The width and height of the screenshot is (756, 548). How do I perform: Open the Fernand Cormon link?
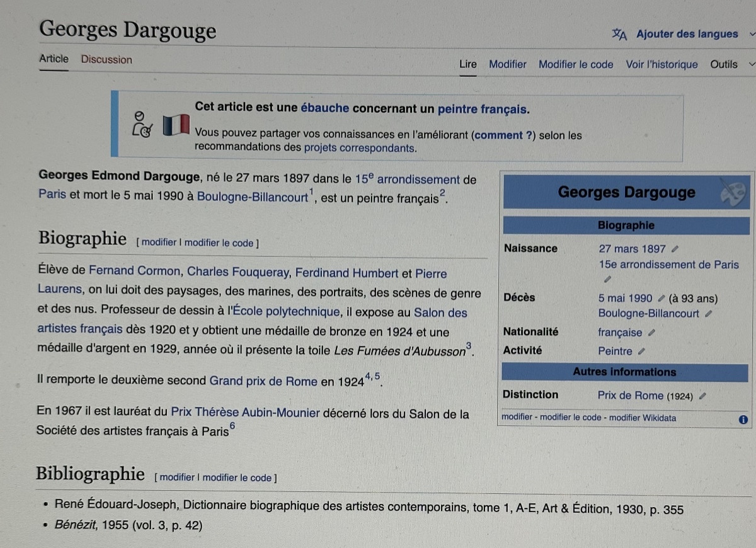[135, 271]
